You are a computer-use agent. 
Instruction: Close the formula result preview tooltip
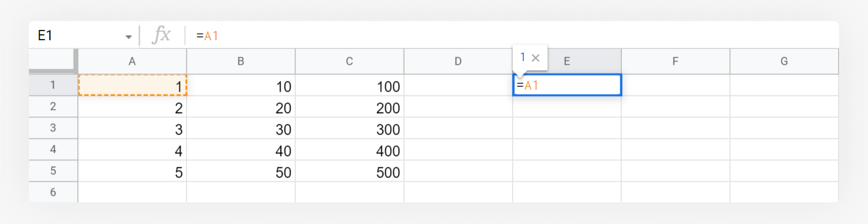point(536,58)
